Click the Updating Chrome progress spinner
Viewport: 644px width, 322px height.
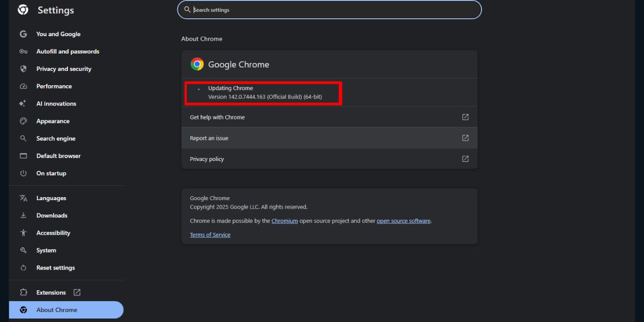pyautogui.click(x=199, y=88)
